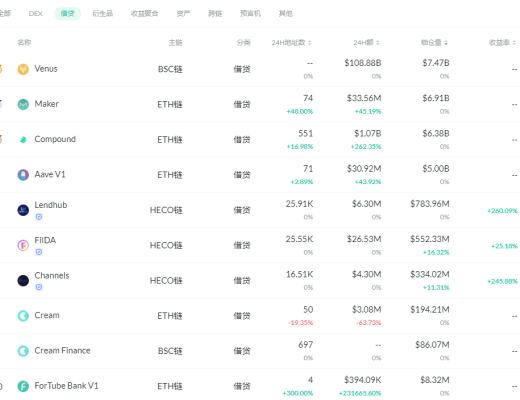Click the FilDA logo icon
520x400 pixels.
[23, 245]
